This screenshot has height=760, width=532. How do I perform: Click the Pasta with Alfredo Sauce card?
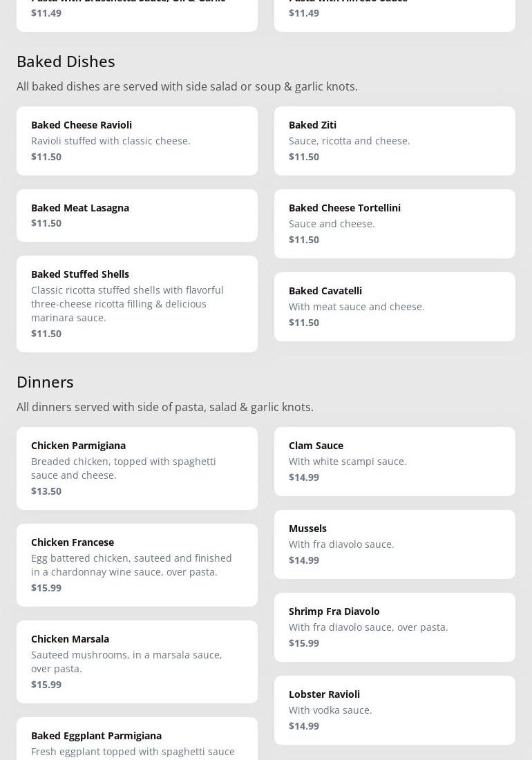395,12
